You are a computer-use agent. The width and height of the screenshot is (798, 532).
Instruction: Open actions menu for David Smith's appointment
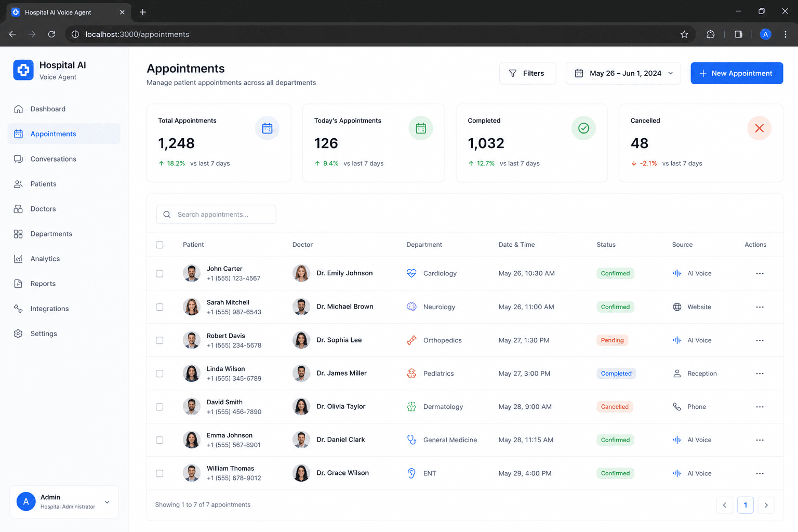(760, 407)
